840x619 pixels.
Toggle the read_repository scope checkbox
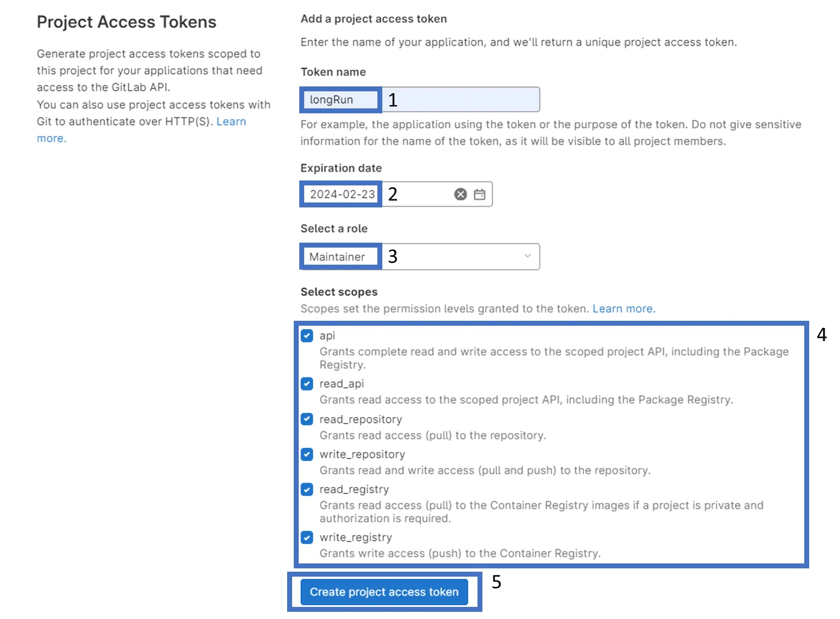(x=307, y=419)
